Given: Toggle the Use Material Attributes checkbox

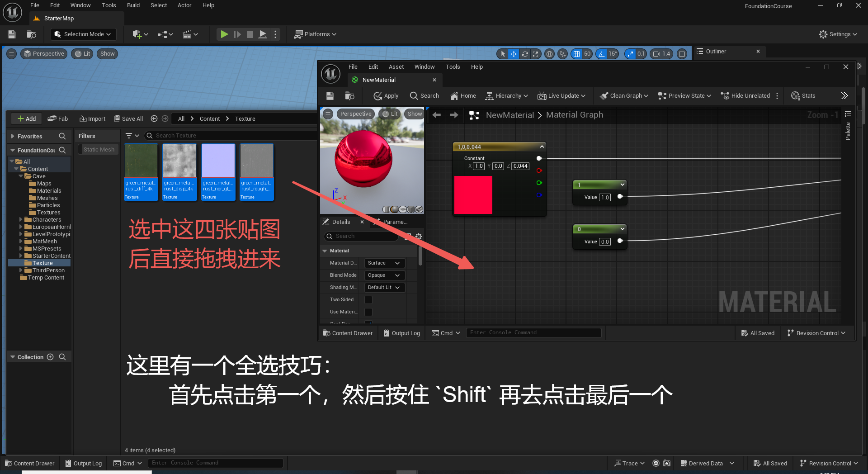Looking at the screenshot, I should click(368, 312).
